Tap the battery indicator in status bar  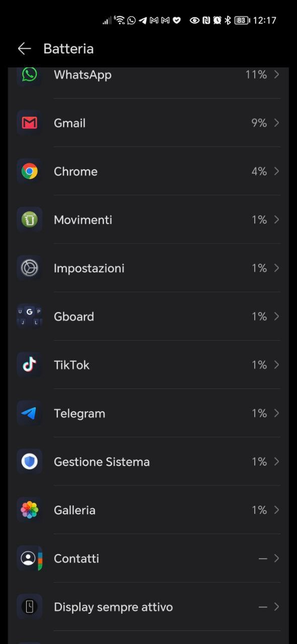pos(242,20)
